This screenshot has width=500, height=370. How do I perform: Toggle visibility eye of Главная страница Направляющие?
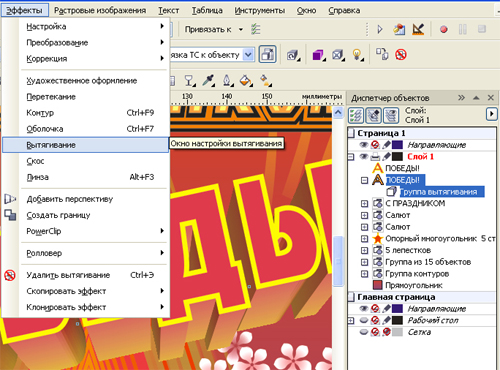coord(364,309)
